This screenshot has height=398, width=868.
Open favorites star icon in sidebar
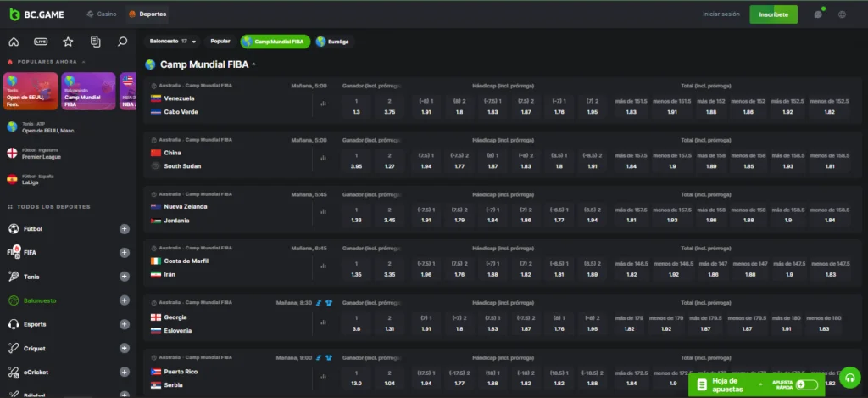coord(68,42)
